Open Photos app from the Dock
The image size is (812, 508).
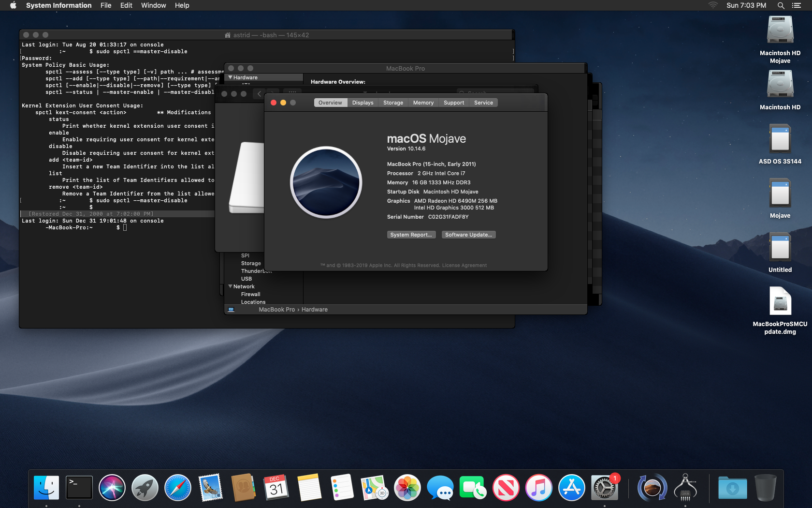tap(407, 487)
